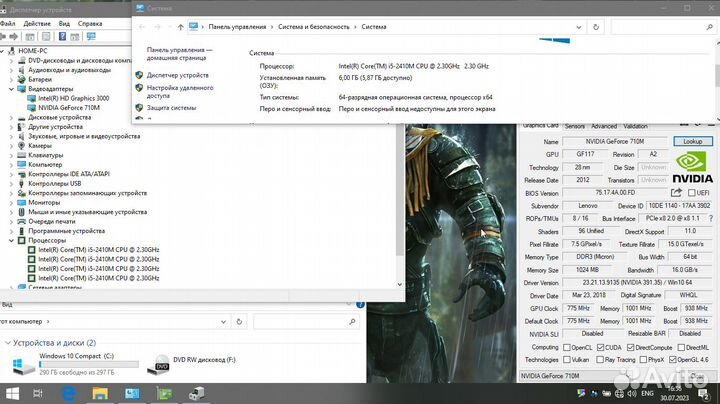Image resolution: width=720 pixels, height=404 pixels.
Task: Click the search icon in Explorer search box
Action: [352, 322]
